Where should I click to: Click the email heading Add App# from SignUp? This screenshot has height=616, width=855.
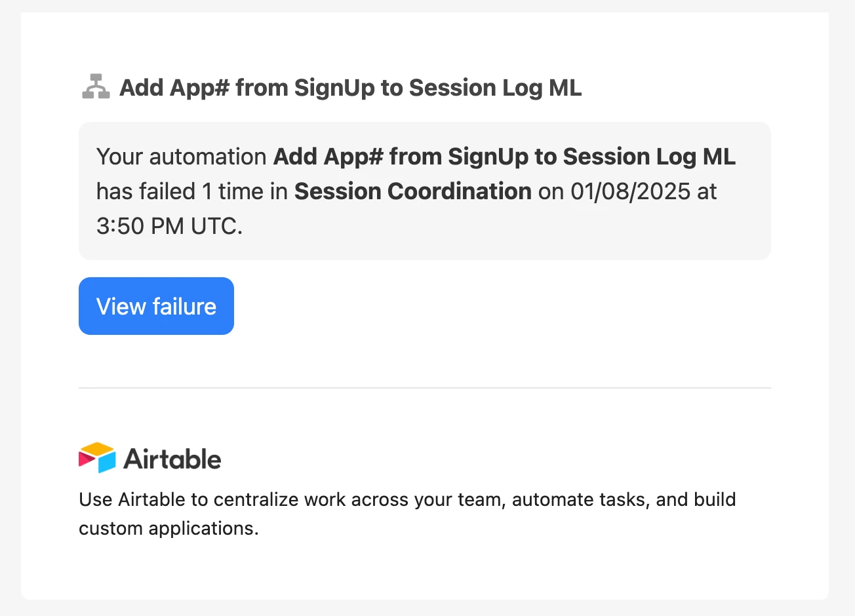tap(350, 87)
